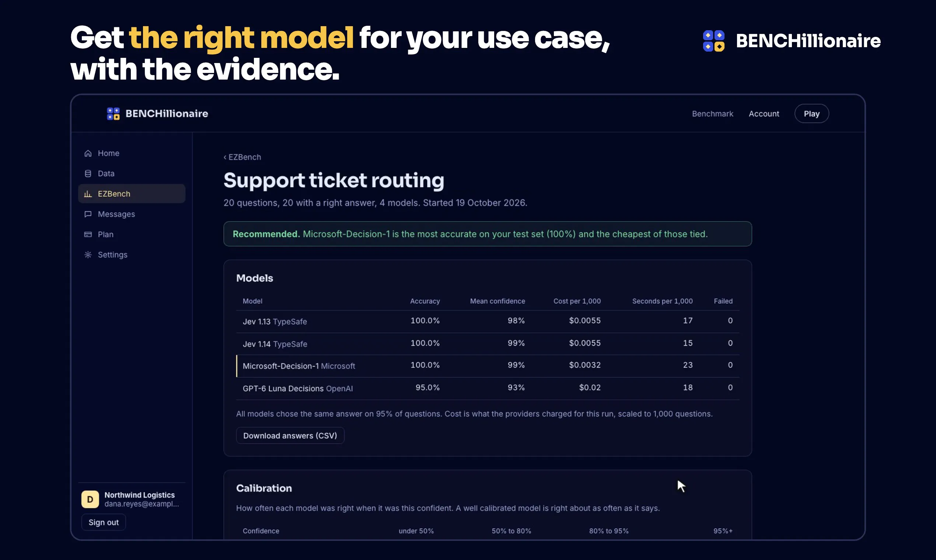Click the 95%+ confidence header
This screenshot has width=936, height=560.
tap(723, 531)
